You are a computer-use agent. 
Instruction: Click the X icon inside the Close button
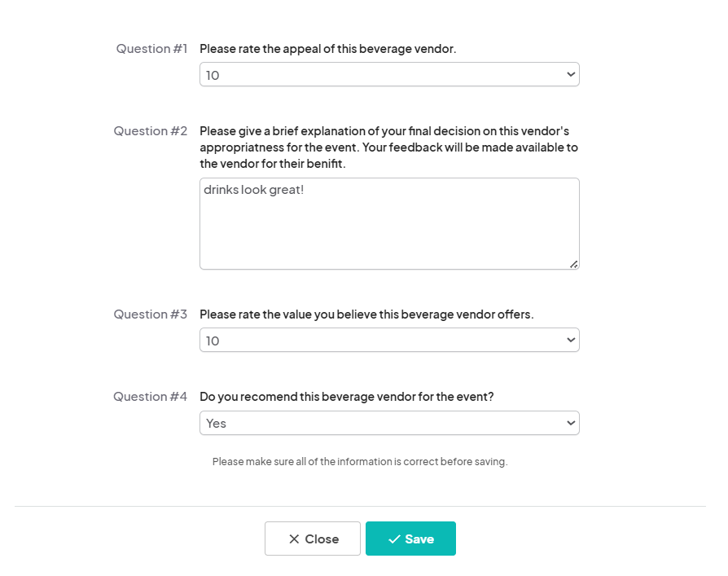coord(294,539)
